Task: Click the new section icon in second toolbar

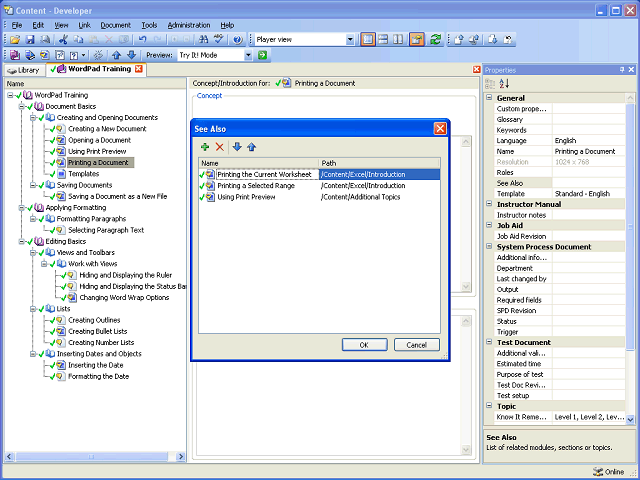Action: pos(30,55)
